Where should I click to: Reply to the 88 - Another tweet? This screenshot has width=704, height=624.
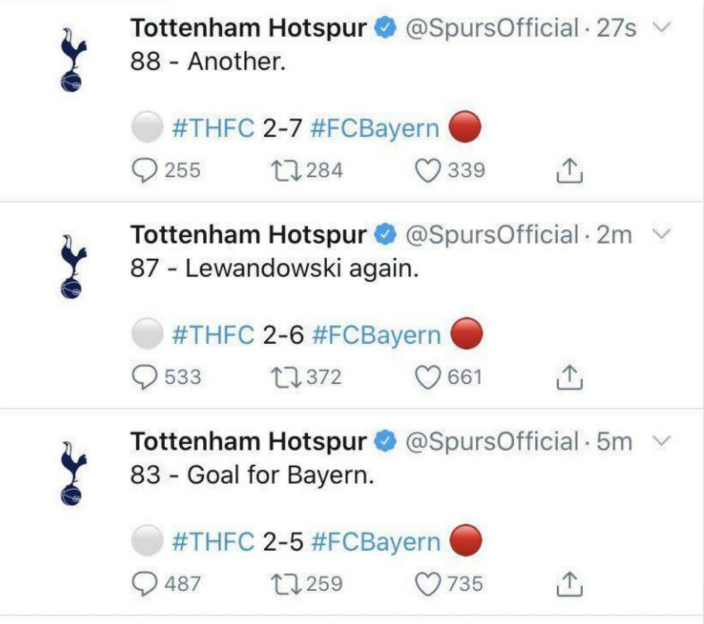click(x=145, y=171)
